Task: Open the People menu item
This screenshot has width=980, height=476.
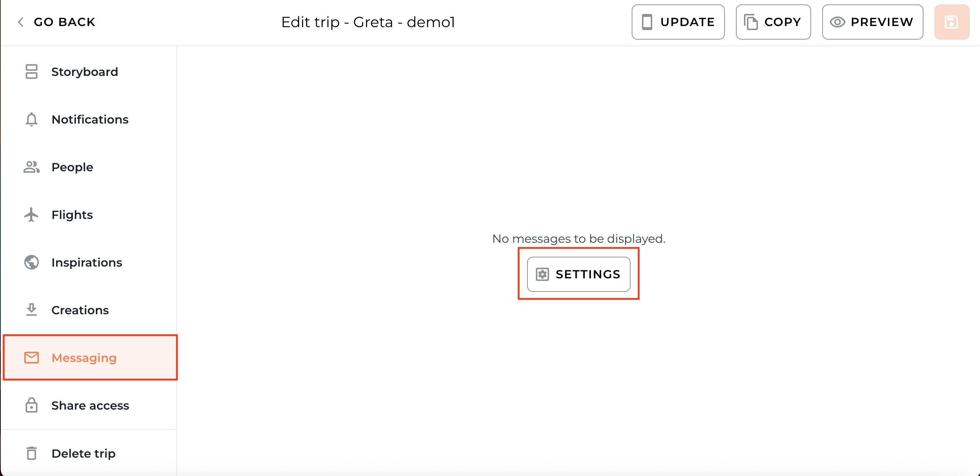Action: click(72, 167)
